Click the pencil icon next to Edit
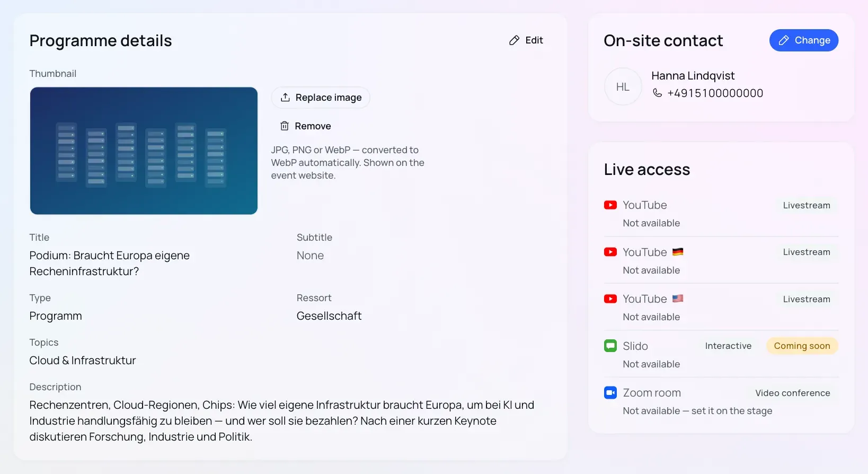This screenshot has height=474, width=868. [x=514, y=40]
